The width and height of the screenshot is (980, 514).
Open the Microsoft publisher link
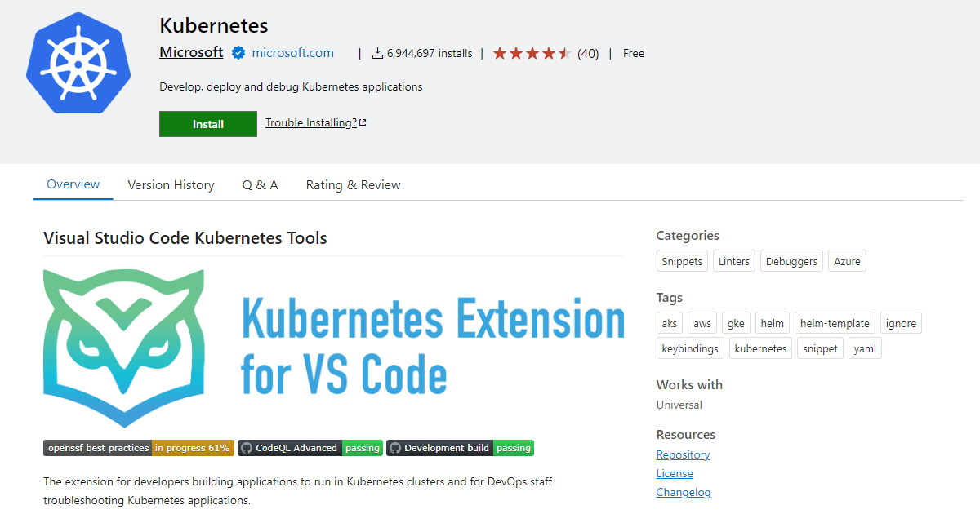pyautogui.click(x=191, y=52)
